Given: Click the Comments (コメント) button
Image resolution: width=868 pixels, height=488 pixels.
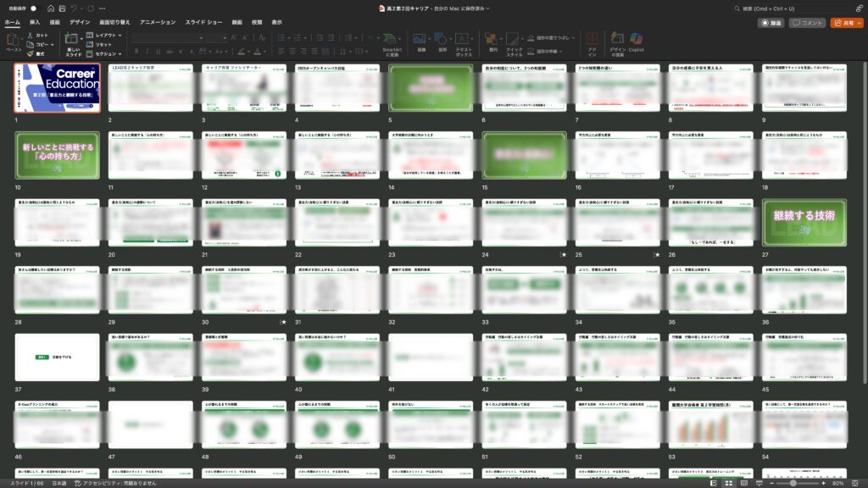Looking at the screenshot, I should pyautogui.click(x=808, y=23).
